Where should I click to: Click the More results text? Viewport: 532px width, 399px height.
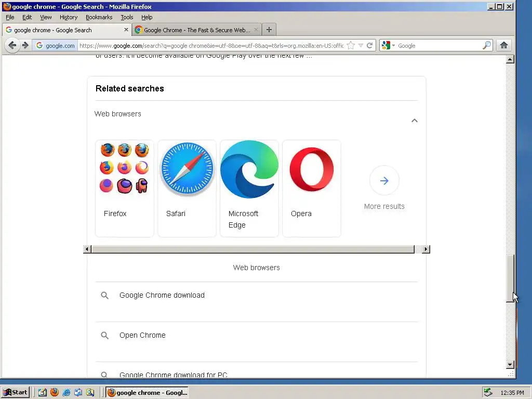[384, 206]
